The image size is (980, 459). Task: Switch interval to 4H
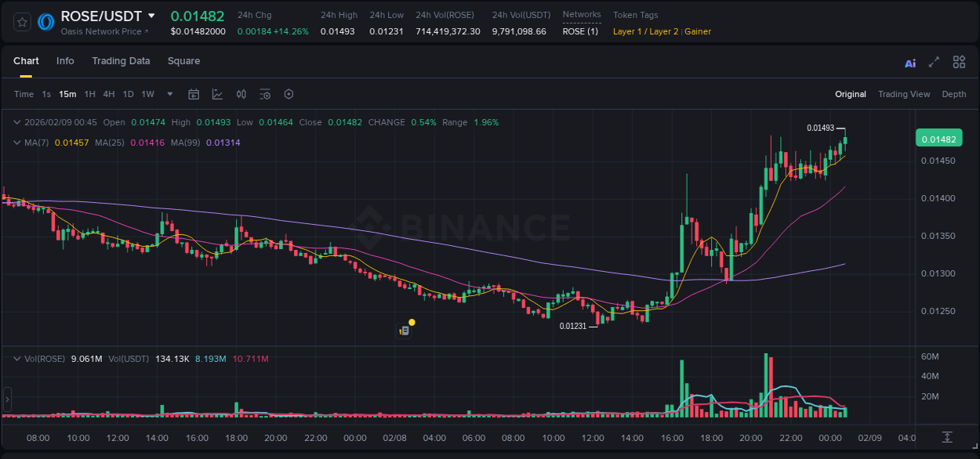(x=108, y=94)
